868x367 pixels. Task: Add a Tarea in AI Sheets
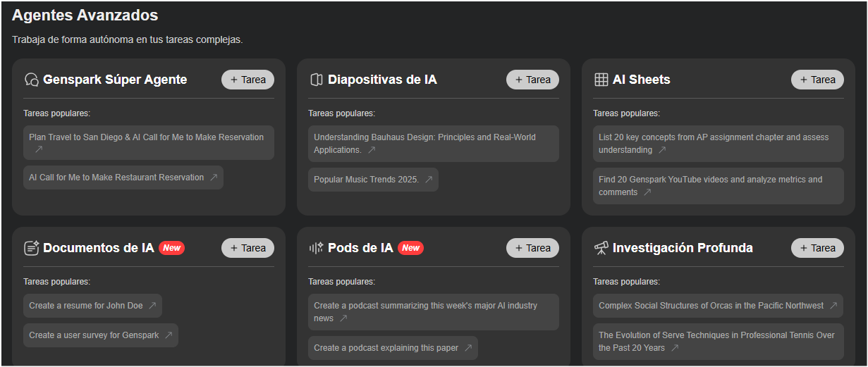(817, 80)
